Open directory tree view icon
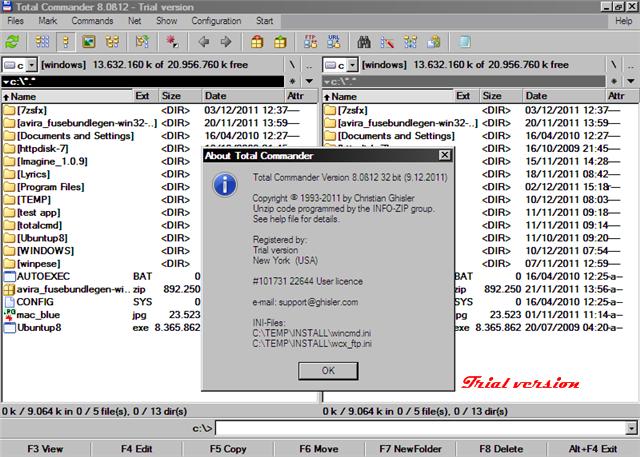 (112, 42)
